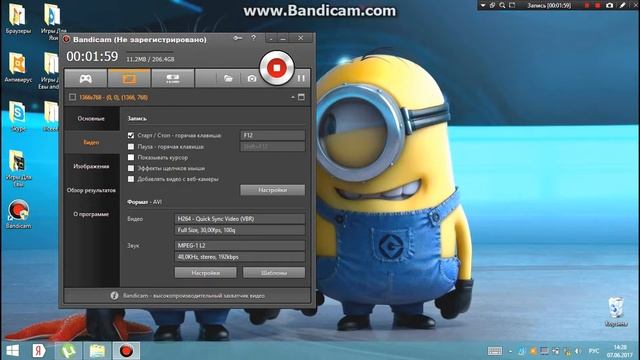Click the move/lock icon in top recording bar
The image size is (640, 360).
pos(493,5)
